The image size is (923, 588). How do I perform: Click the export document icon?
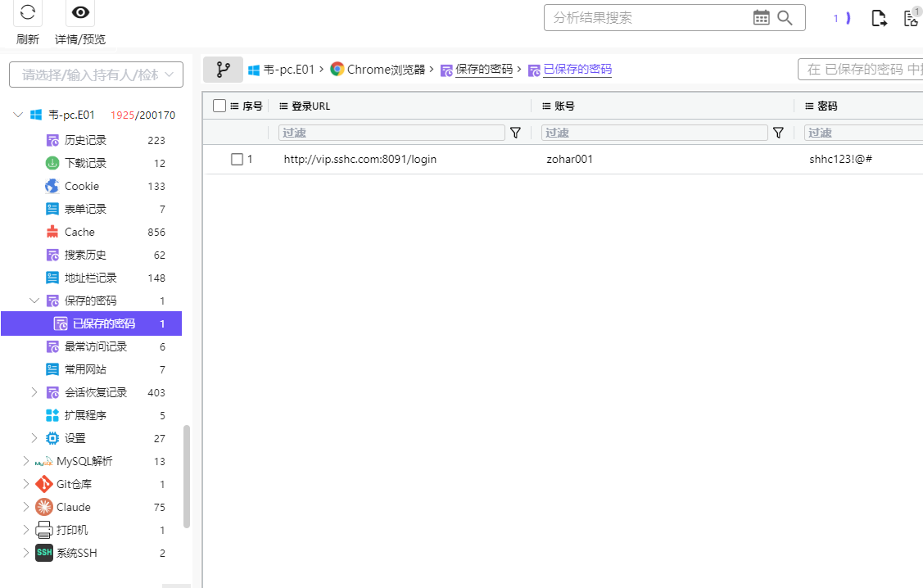click(879, 18)
